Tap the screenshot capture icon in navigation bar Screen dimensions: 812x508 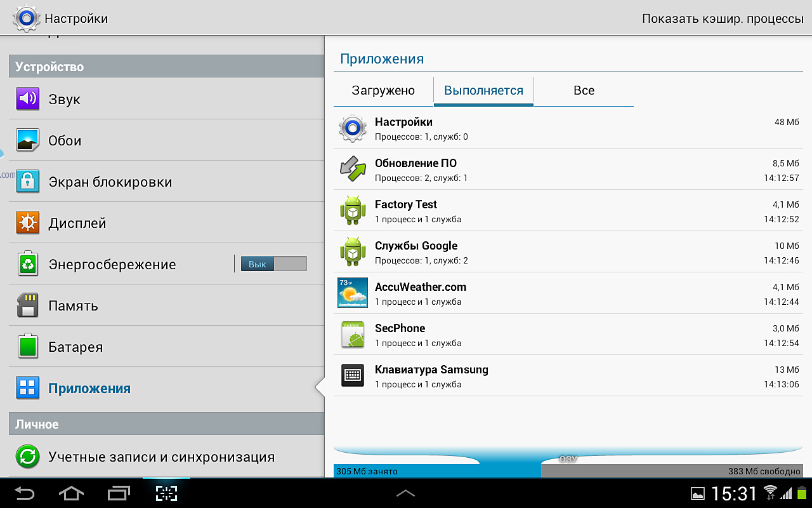tap(166, 493)
